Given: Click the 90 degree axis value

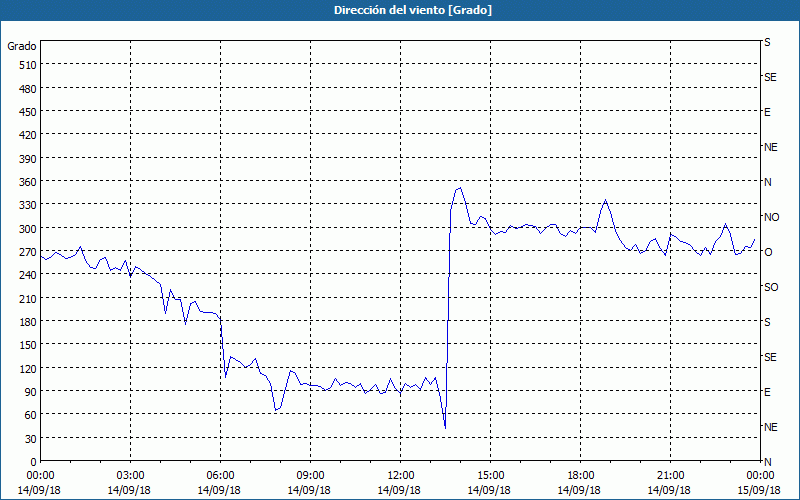Looking at the screenshot, I should 31,392.
